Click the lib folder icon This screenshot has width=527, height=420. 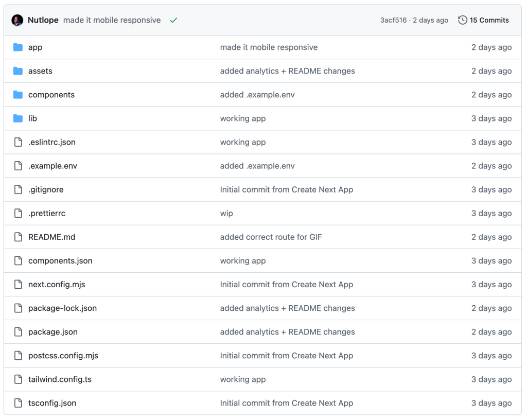[x=18, y=118]
